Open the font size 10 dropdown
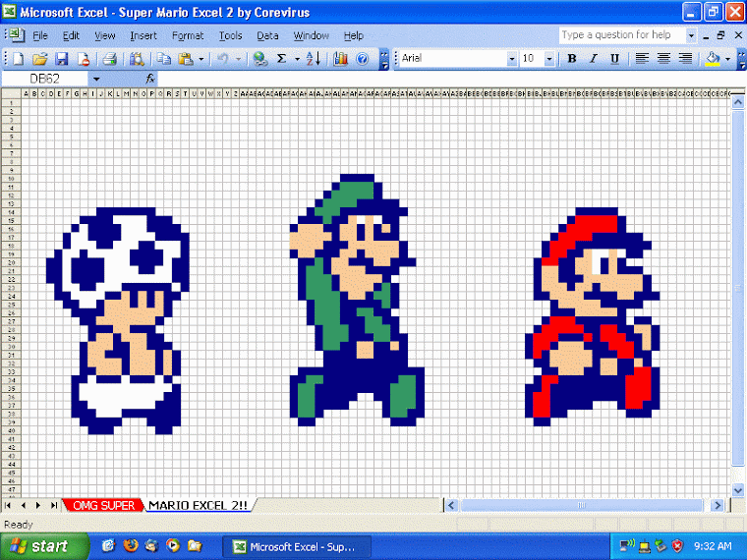This screenshot has width=747, height=560. tap(549, 59)
